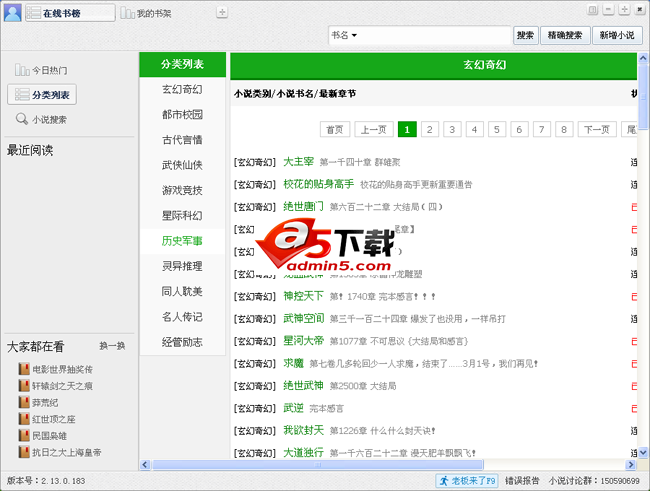Image resolution: width=650 pixels, height=491 pixels.
Task: Click book icon next to 民国枭雄
Action: (x=24, y=435)
